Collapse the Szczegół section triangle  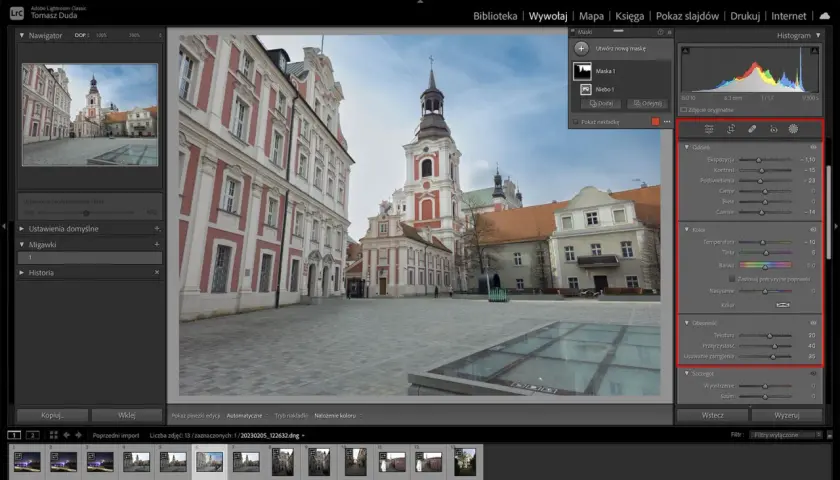(687, 373)
